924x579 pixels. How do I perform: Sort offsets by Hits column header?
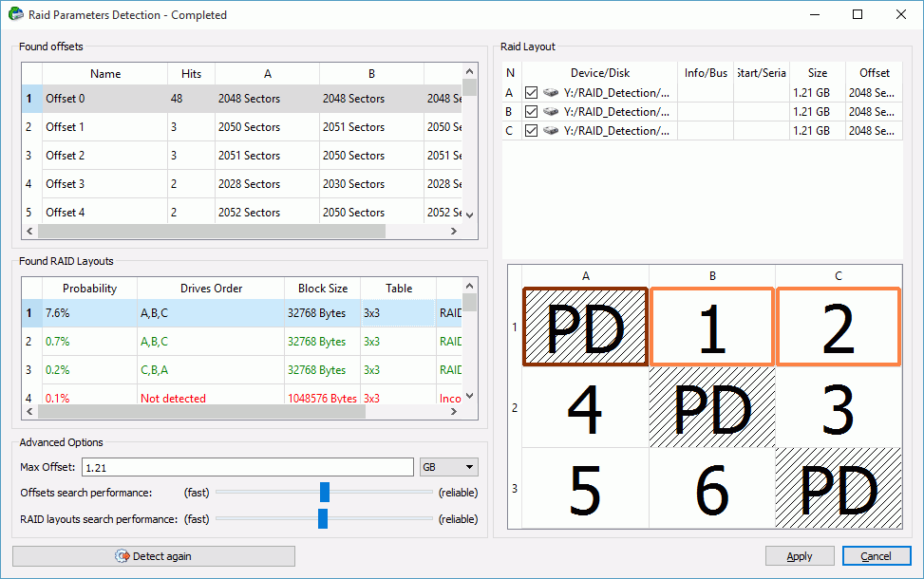tap(191, 74)
